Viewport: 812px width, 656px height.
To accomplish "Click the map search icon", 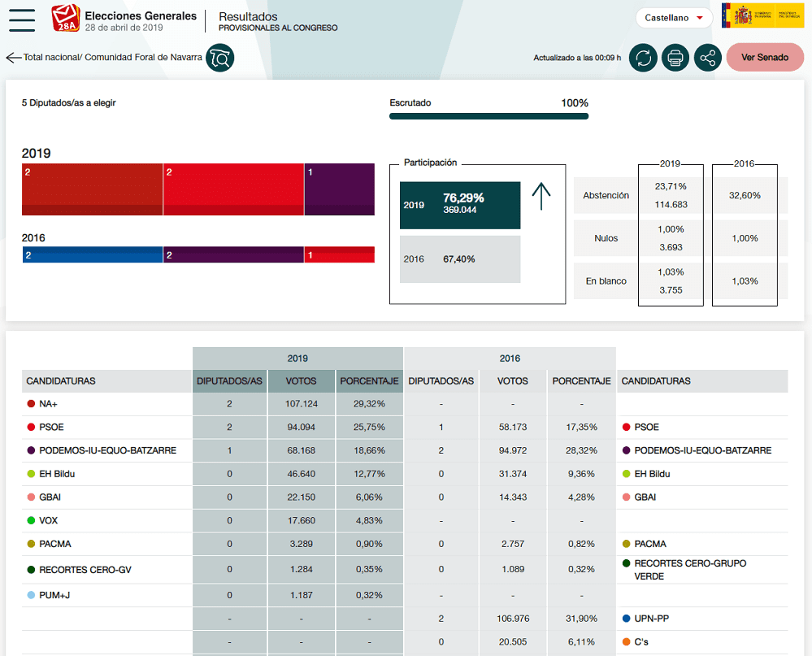I will [x=219, y=58].
